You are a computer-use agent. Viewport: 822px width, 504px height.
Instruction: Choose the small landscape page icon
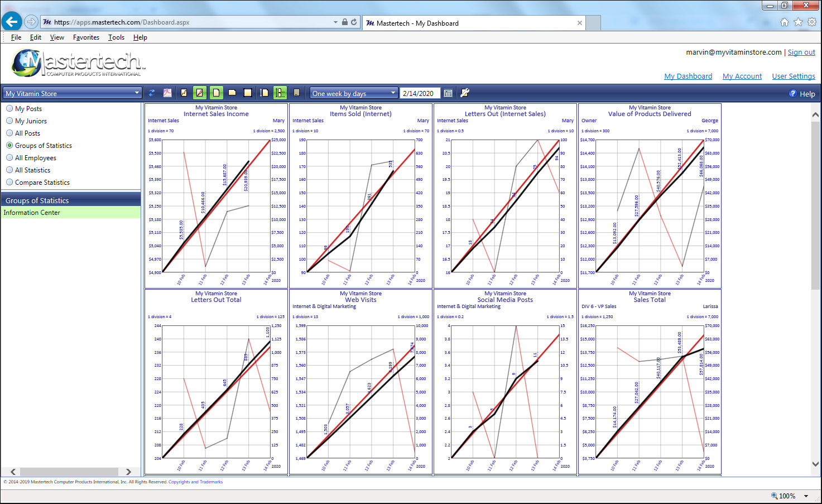[x=232, y=93]
